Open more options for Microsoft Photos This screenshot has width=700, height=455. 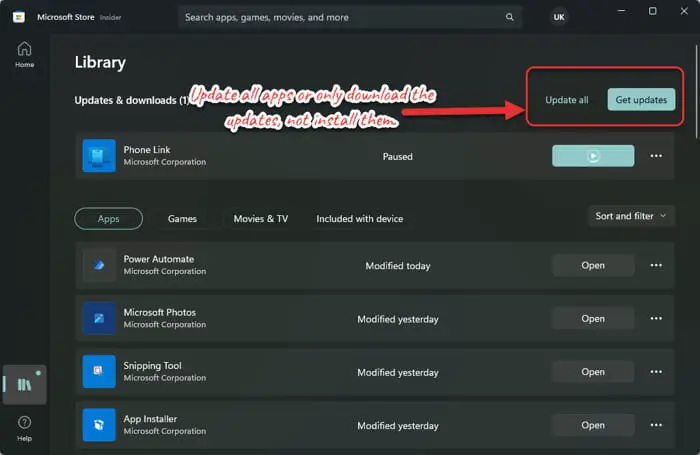[x=656, y=318]
